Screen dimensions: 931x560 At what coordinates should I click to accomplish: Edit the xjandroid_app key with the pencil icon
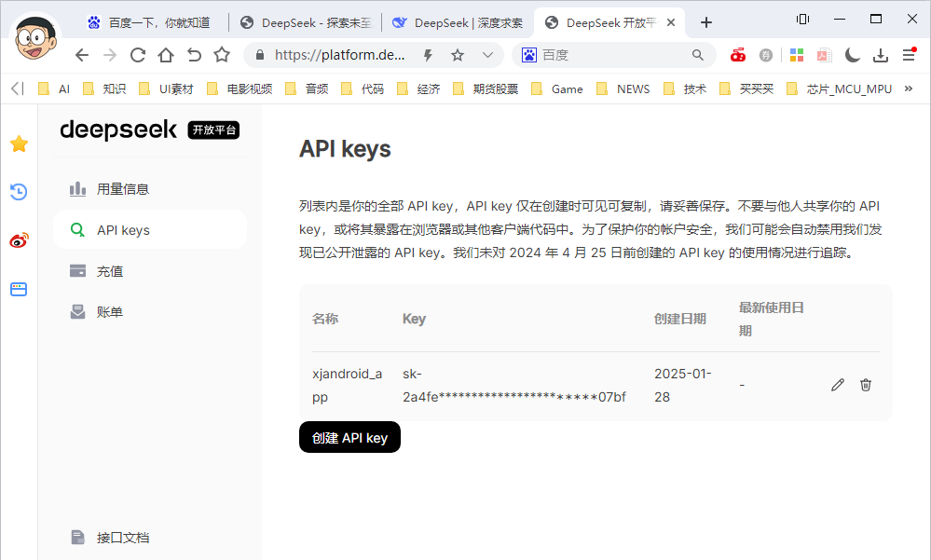[837, 385]
